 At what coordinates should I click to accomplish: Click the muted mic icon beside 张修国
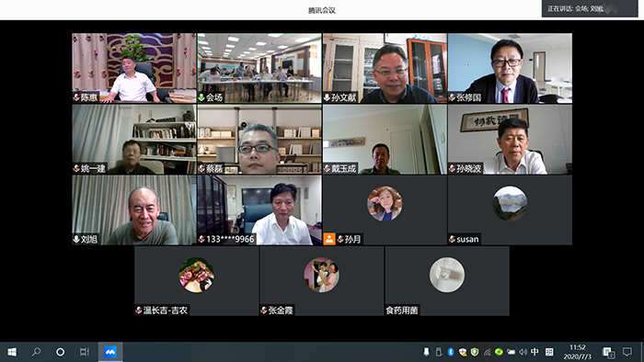coord(453,97)
